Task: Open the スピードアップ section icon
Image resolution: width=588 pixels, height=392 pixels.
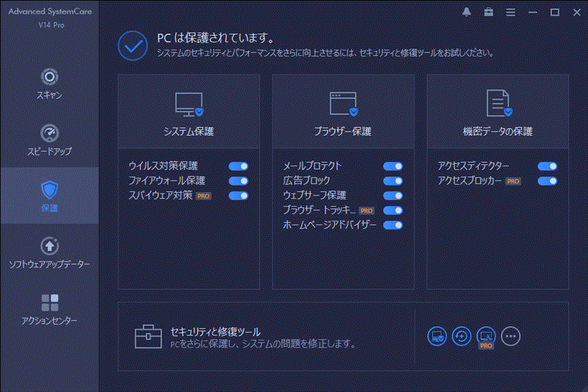Action: [x=49, y=133]
